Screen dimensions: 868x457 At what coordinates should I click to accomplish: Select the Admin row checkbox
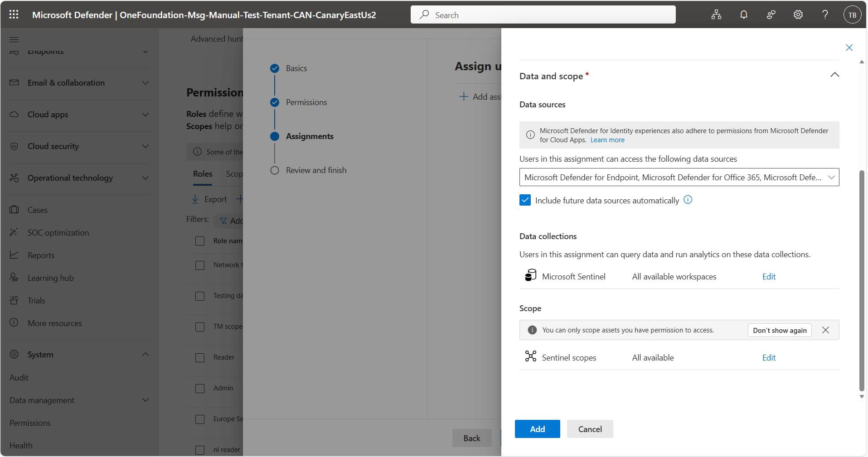(x=200, y=389)
